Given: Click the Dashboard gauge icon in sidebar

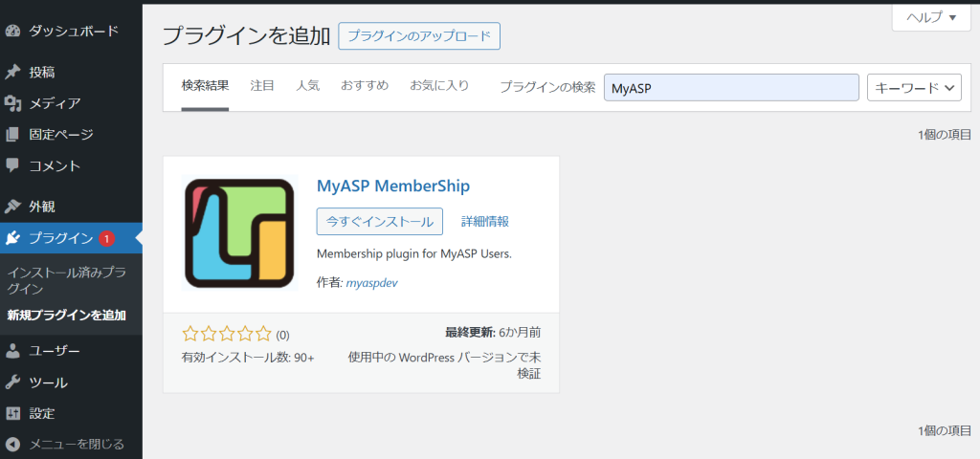Looking at the screenshot, I should tap(12, 31).
